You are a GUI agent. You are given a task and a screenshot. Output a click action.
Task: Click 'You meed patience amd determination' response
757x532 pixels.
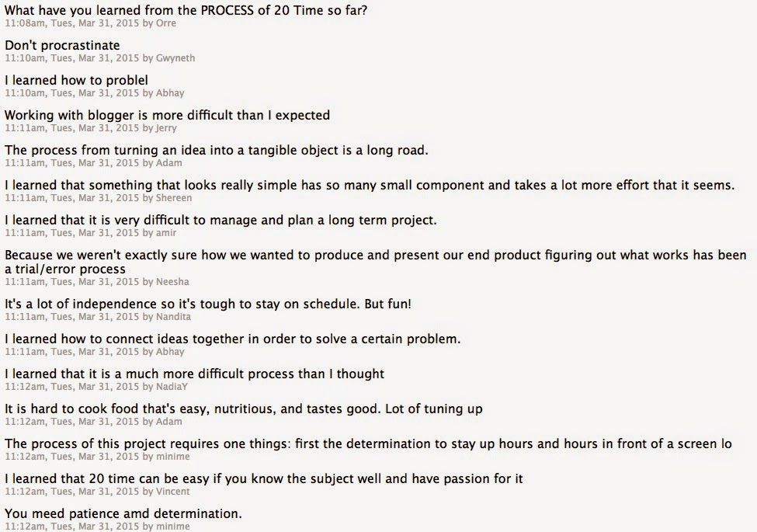(123, 514)
